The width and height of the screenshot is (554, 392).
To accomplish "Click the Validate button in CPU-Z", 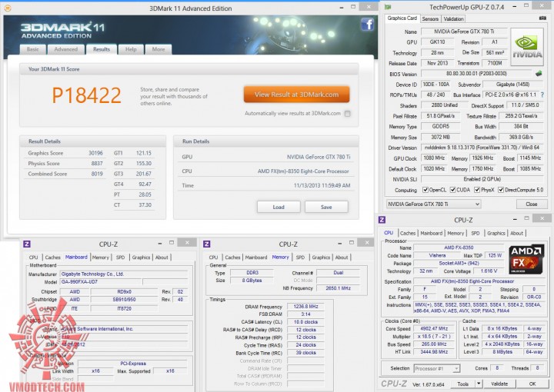I will 499,384.
